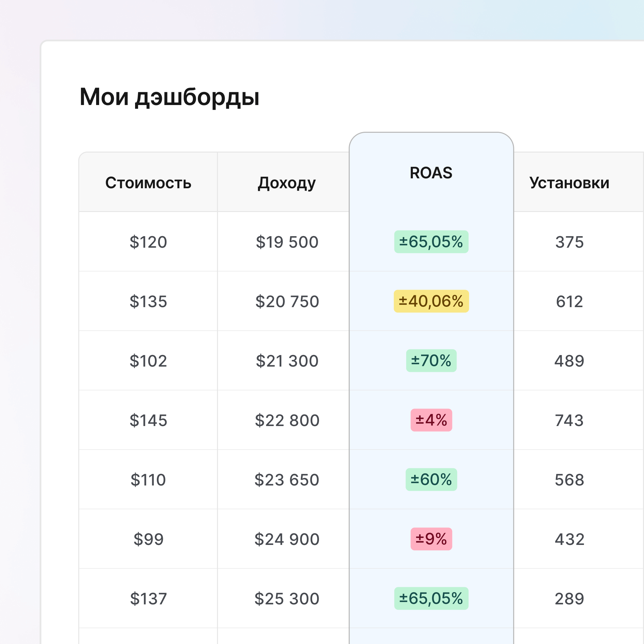
Task: Click the green ±60% badge
Action: point(431,479)
